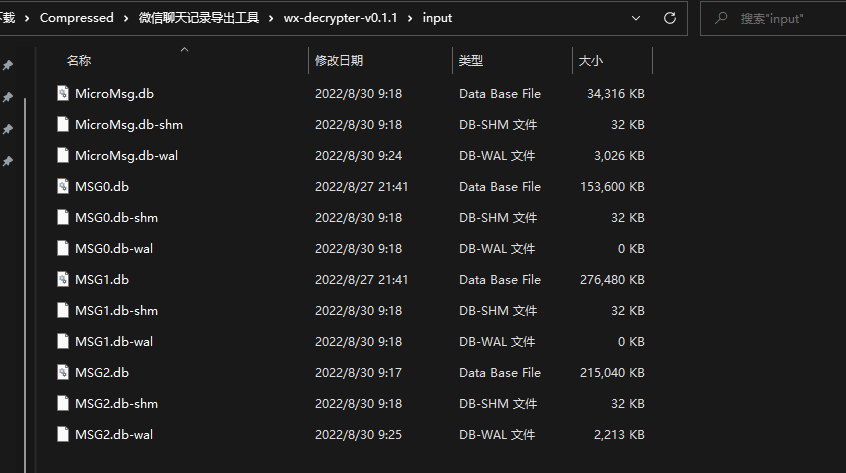Click the MSG2.db-wal file icon
Image resolution: width=846 pixels, height=473 pixels.
click(x=63, y=435)
